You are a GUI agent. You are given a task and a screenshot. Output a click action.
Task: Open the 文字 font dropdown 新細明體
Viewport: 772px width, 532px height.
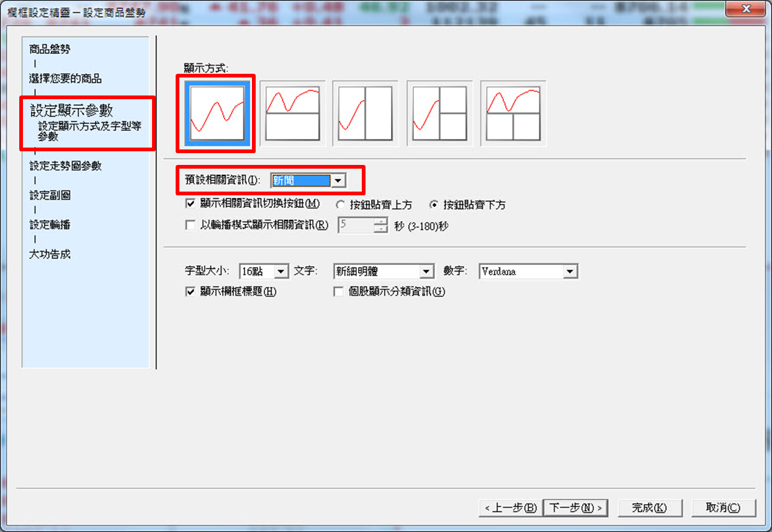pos(426,272)
